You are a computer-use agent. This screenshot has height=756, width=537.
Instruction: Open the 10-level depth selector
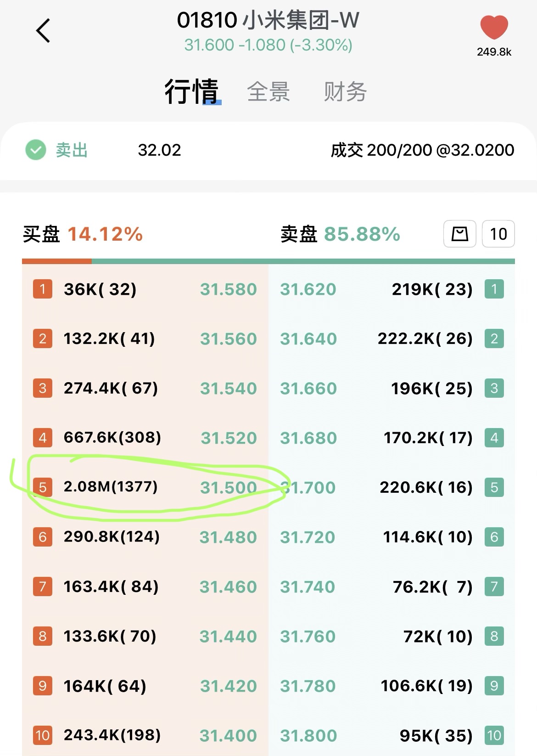click(x=498, y=234)
